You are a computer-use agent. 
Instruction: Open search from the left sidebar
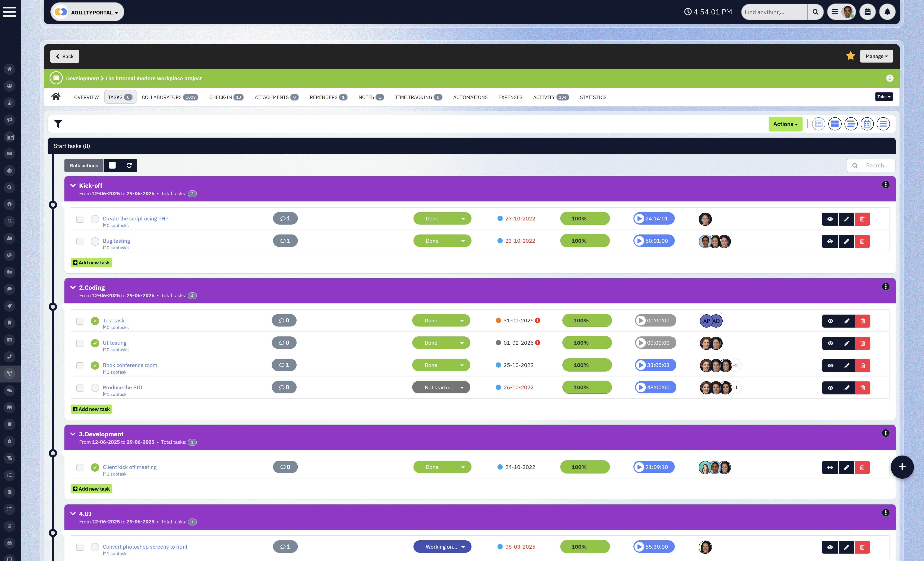[x=10, y=187]
